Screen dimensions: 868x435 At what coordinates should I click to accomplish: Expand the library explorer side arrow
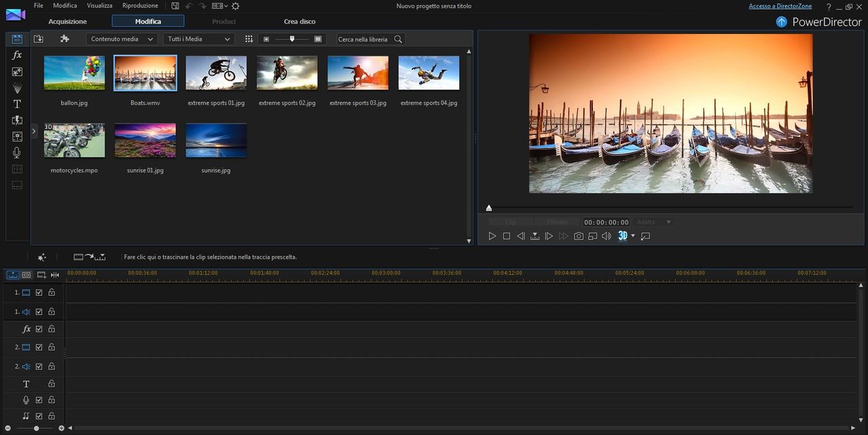[34, 130]
